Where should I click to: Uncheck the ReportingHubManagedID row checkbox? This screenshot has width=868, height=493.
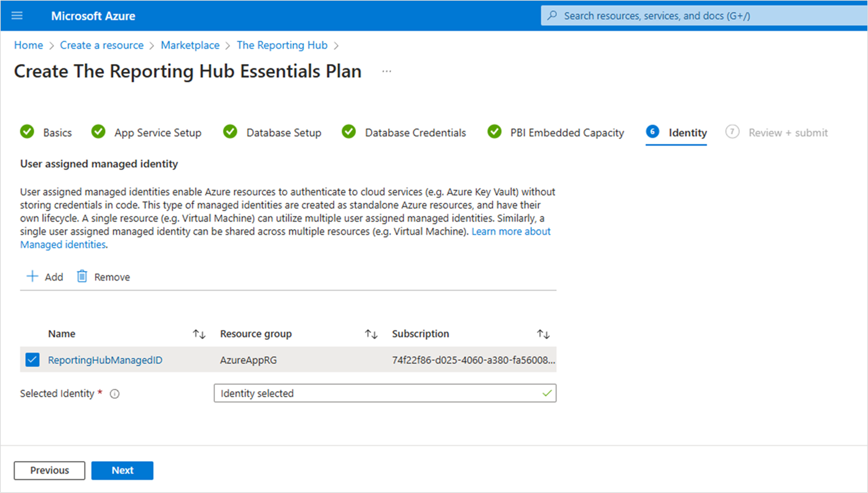point(32,360)
